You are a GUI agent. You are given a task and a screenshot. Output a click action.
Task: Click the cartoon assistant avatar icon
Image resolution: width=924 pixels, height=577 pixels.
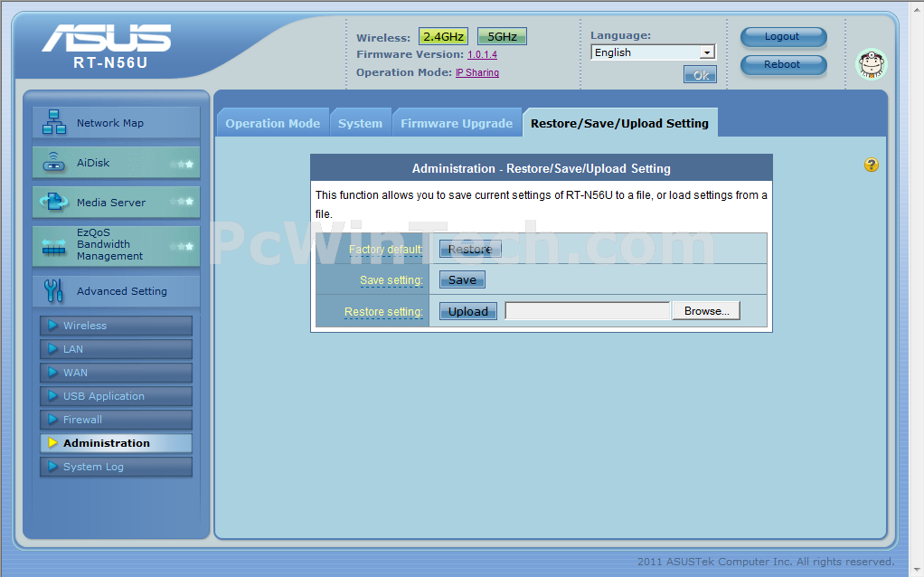click(871, 63)
